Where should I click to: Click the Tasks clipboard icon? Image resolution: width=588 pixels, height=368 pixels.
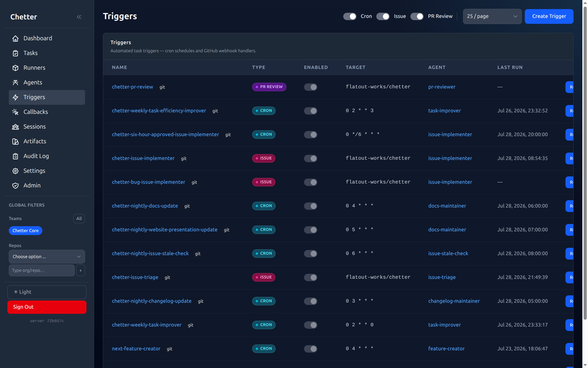click(15, 53)
